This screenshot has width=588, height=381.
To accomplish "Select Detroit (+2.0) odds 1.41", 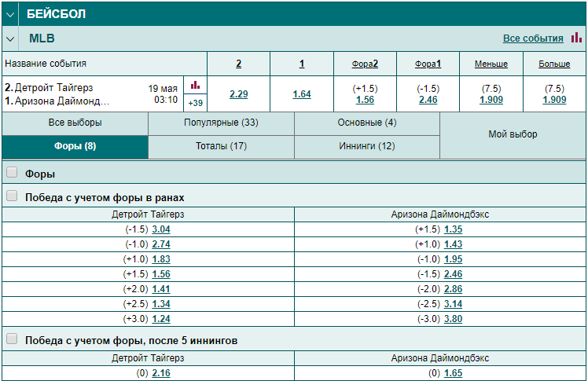I will click(161, 289).
